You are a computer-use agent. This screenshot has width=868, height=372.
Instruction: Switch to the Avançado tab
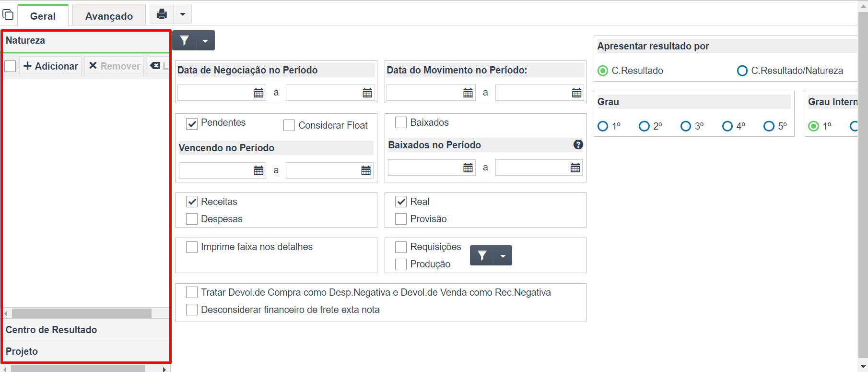(x=109, y=16)
